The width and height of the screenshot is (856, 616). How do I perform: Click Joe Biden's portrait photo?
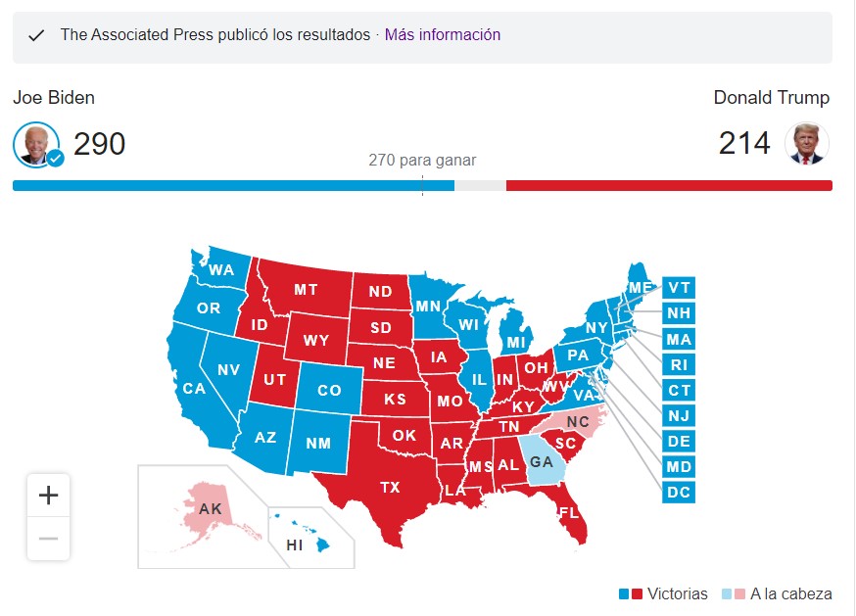(x=36, y=144)
